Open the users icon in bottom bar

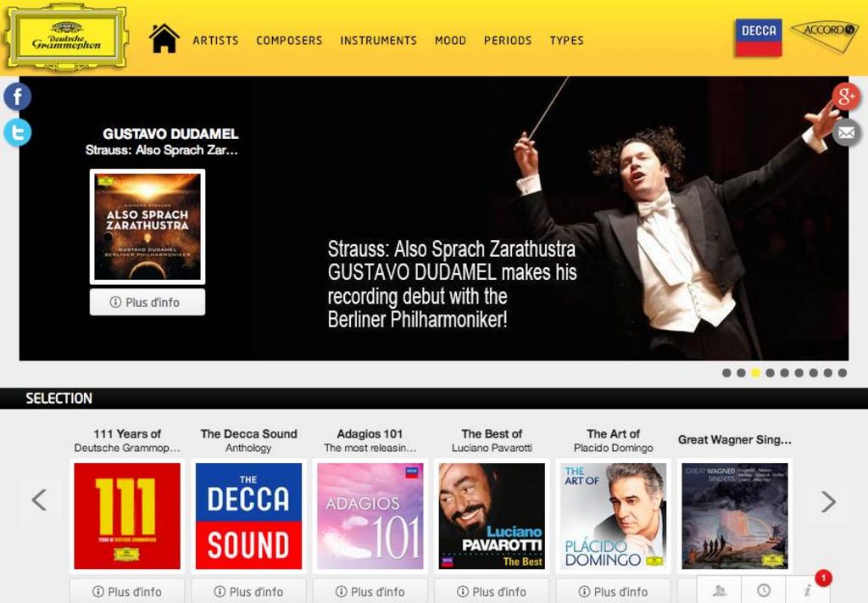pos(719,590)
